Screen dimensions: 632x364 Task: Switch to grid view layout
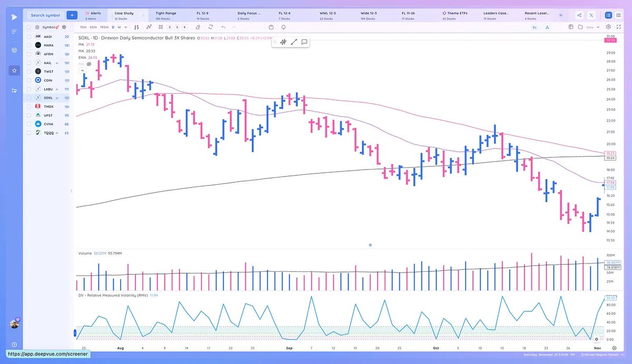point(618,15)
